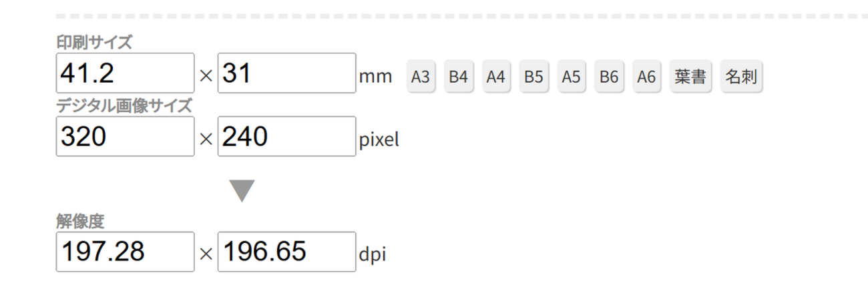Focus the print width field showing 41.2
This screenshot has height=303, width=868.
coord(126,73)
